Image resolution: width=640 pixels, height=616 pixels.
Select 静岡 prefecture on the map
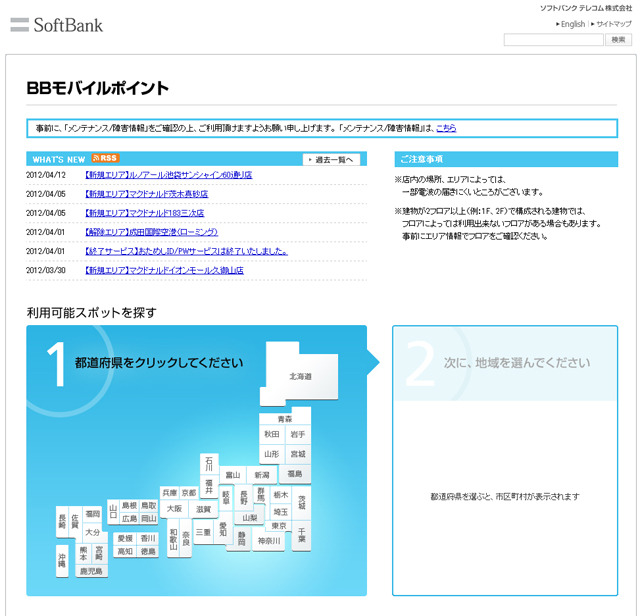pos(242,538)
